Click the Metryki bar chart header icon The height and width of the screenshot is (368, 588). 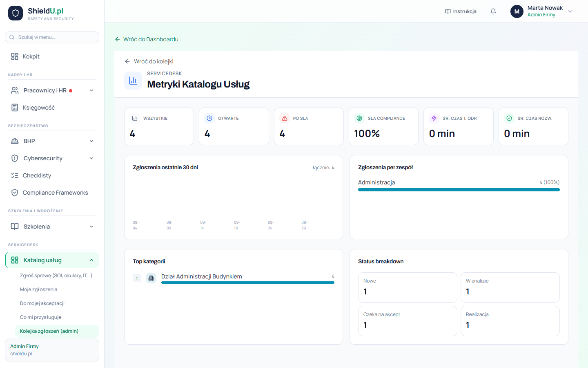pos(133,81)
